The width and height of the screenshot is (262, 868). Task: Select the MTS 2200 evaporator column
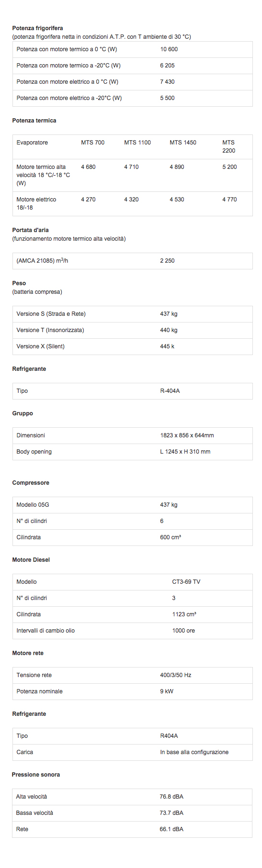pos(229,146)
